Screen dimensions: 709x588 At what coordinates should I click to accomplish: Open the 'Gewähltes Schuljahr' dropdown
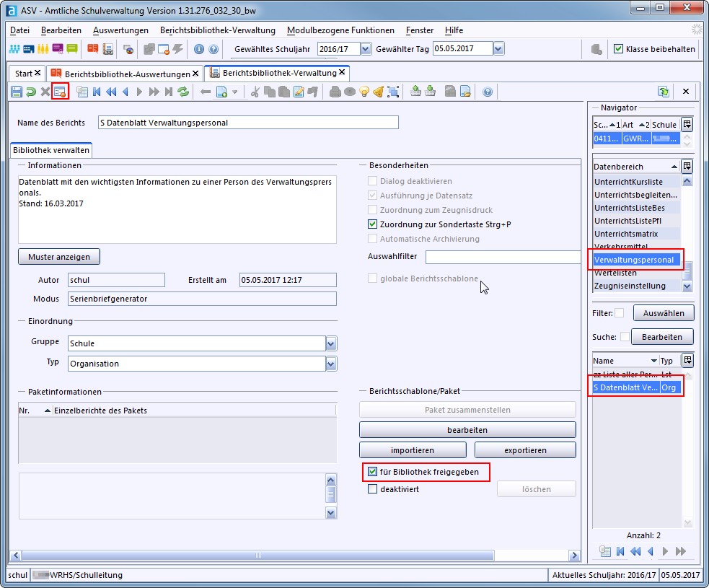pyautogui.click(x=366, y=49)
